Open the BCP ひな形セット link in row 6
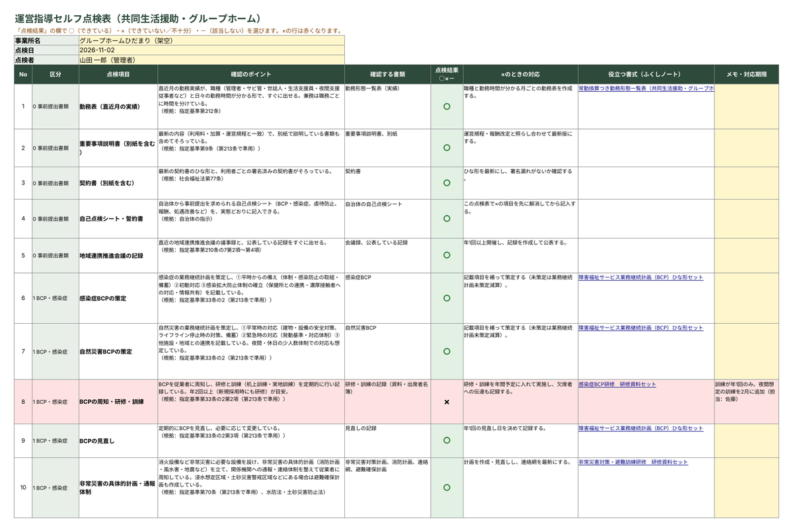793x532 pixels. (640, 278)
